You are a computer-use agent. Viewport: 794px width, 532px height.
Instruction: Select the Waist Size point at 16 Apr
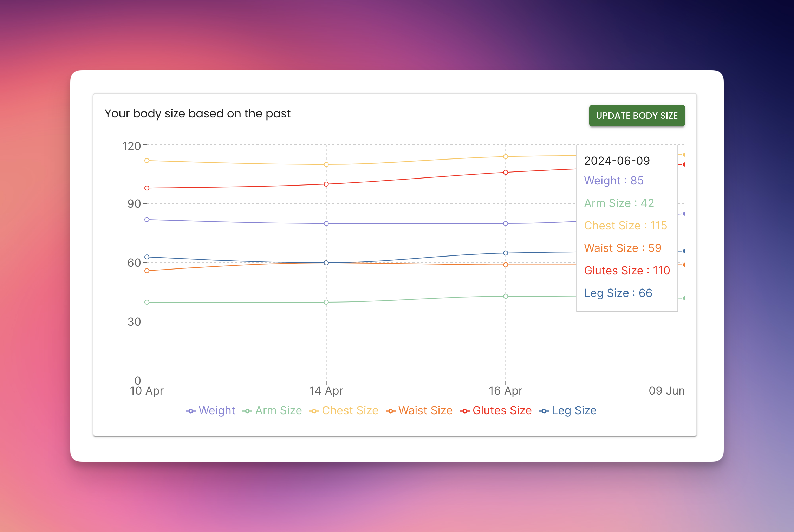(506, 265)
